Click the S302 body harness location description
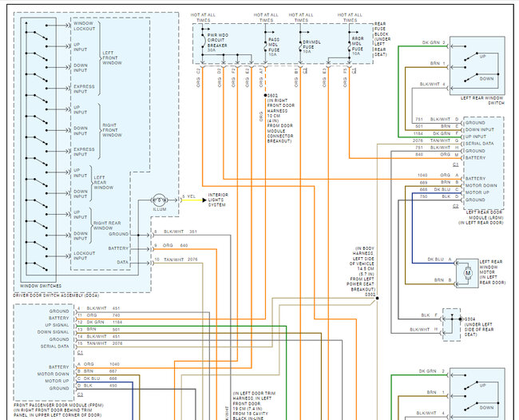 point(362,271)
